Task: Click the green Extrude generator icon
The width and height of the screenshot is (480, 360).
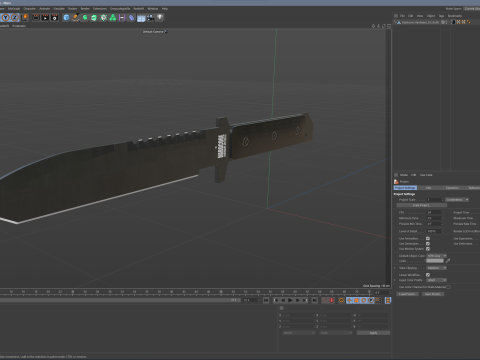Action: click(x=94, y=17)
